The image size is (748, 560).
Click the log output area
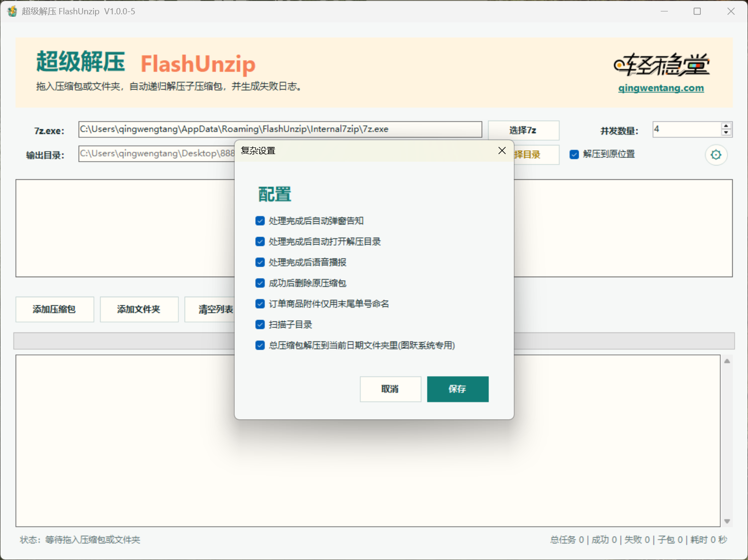[368, 441]
